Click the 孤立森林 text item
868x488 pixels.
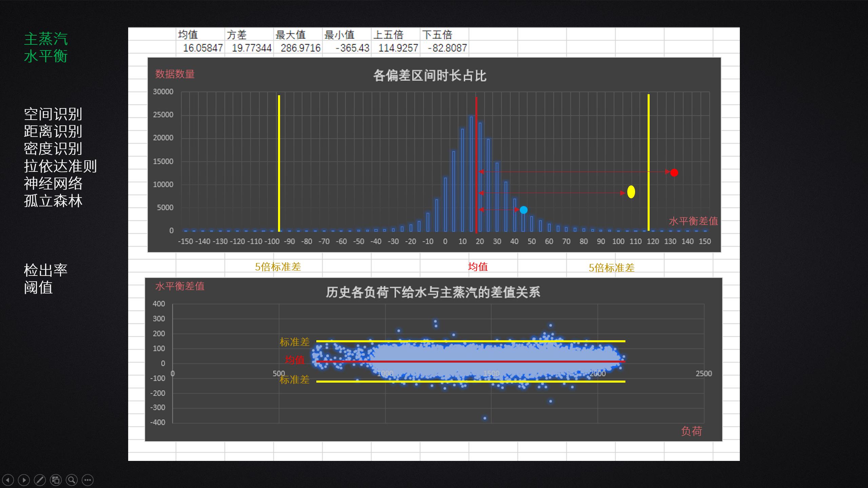(x=53, y=201)
